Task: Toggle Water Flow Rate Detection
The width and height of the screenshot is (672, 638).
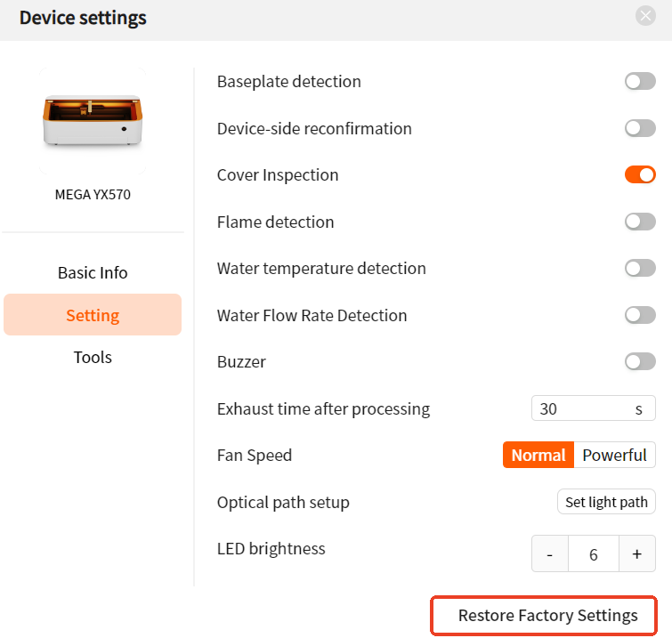Action: pyautogui.click(x=640, y=315)
